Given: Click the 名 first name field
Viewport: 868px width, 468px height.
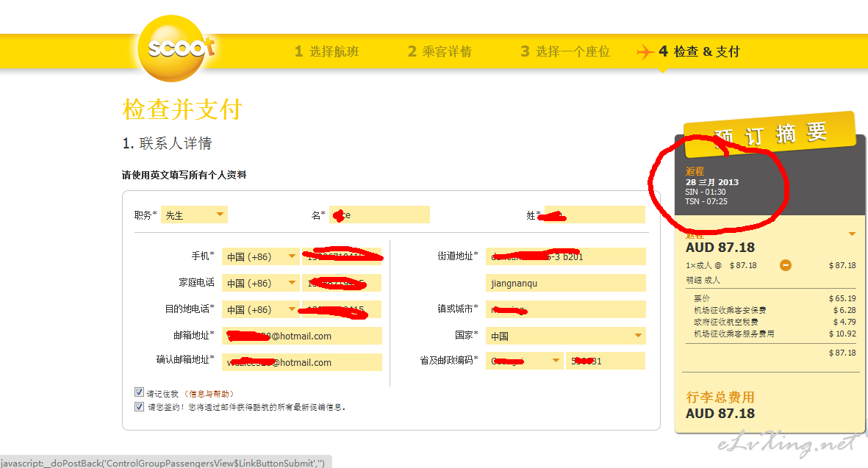Looking at the screenshot, I should tap(379, 215).
